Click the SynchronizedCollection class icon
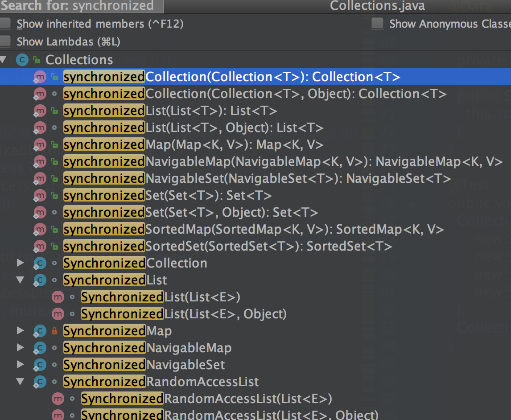This screenshot has height=420, width=511. [40, 264]
